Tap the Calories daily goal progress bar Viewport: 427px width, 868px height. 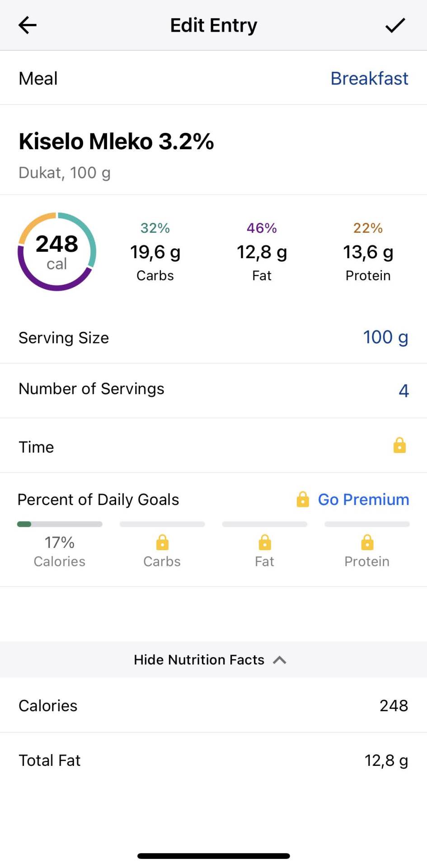coord(60,524)
